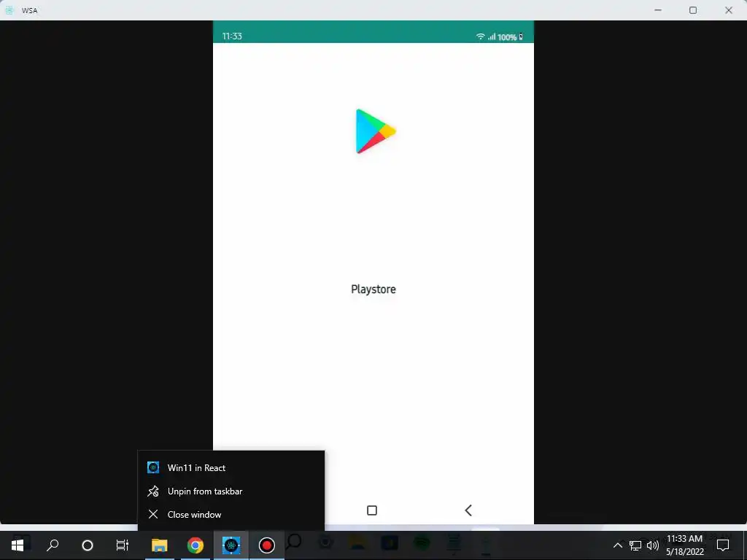
Task: Click the 11:33 time in Android status bar
Action: click(232, 36)
